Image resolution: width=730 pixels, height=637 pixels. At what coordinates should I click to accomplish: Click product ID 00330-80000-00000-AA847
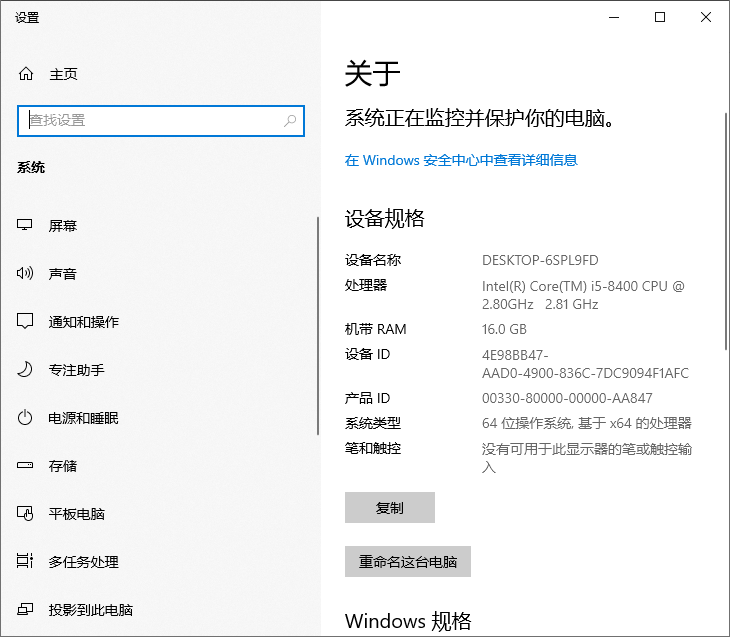pos(567,398)
